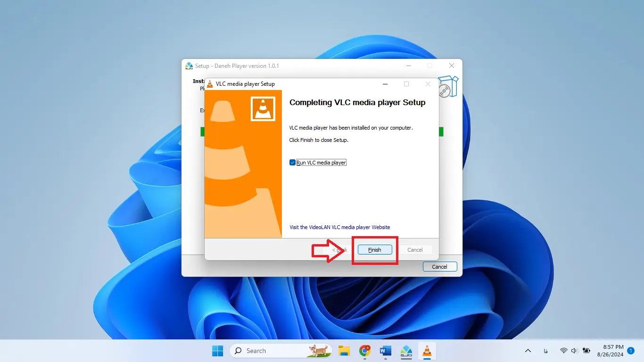Open Wi-Fi settings from the system tray
The image size is (644, 362).
(563, 351)
